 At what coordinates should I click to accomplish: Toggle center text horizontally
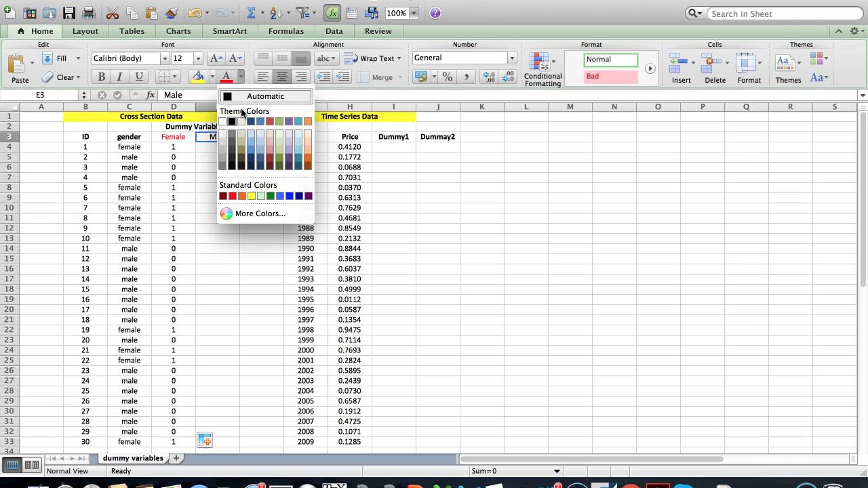click(x=282, y=77)
